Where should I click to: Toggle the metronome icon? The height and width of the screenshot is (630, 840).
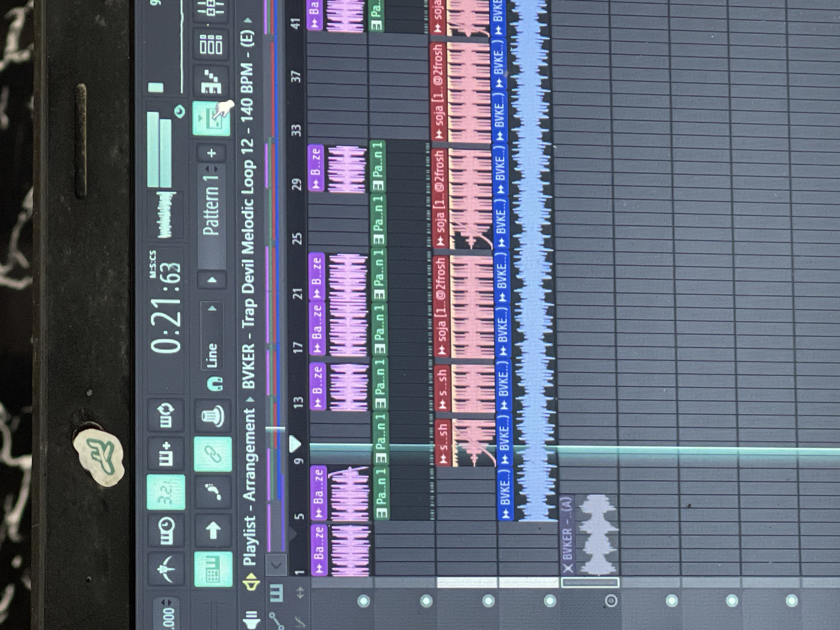(166, 570)
